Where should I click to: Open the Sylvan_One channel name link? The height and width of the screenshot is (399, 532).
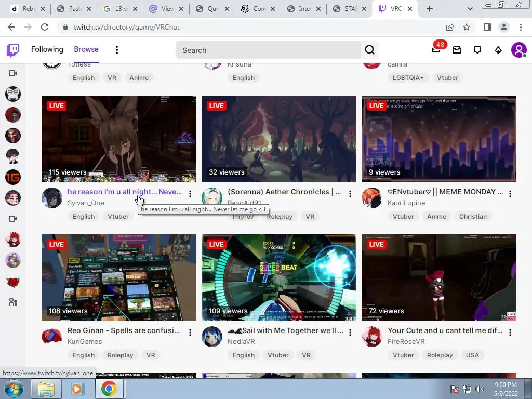[86, 203]
